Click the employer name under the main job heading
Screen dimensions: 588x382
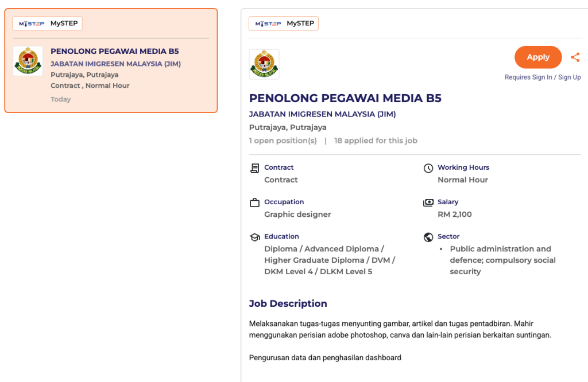click(x=322, y=114)
